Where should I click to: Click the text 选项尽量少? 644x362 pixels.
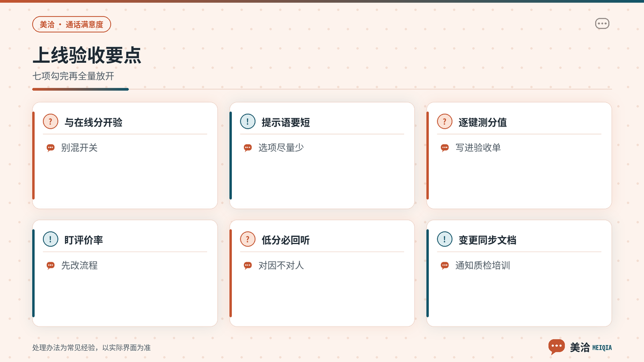pos(281,148)
